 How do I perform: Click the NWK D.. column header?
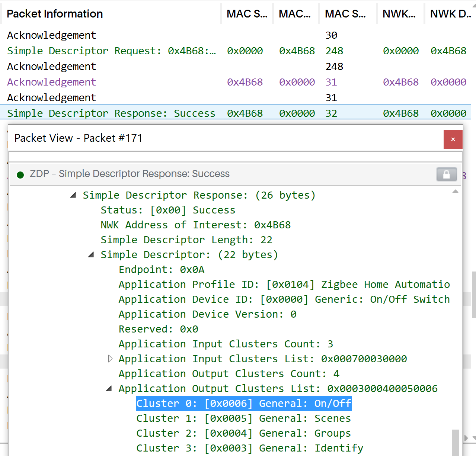(450, 14)
